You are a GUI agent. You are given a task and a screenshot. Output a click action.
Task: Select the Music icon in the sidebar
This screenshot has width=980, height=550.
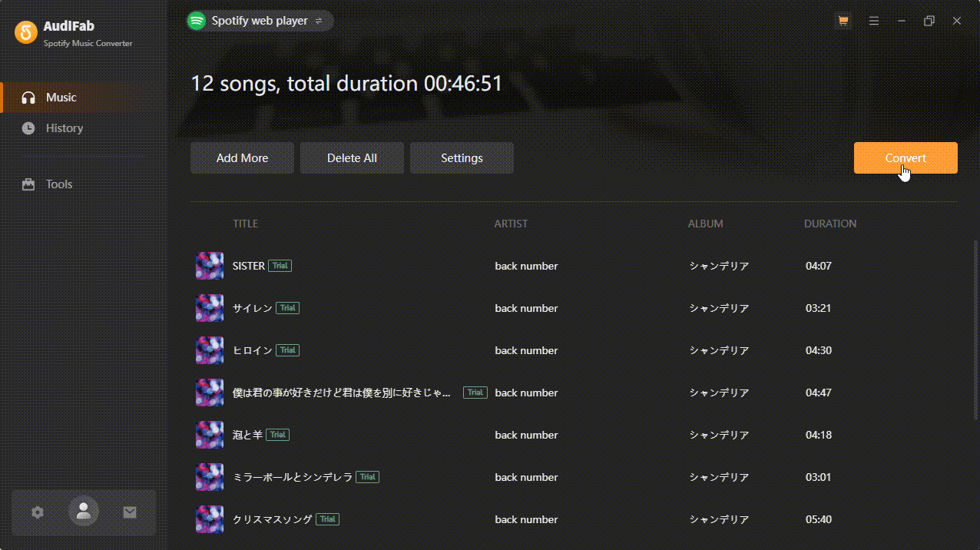tap(28, 97)
